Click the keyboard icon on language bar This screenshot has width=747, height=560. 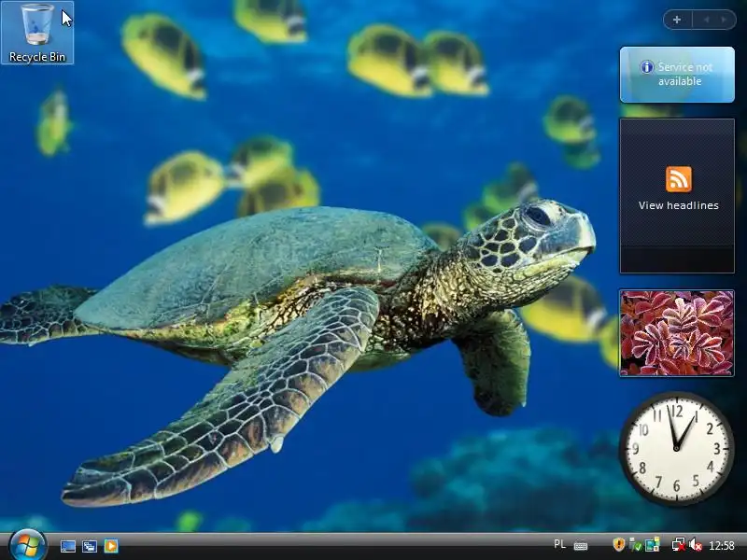point(580,546)
